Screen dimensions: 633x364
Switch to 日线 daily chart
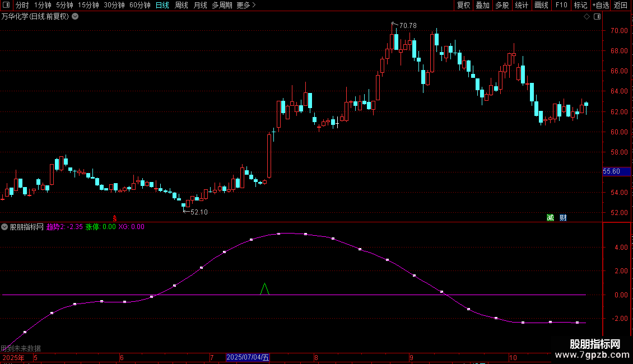coord(162,5)
